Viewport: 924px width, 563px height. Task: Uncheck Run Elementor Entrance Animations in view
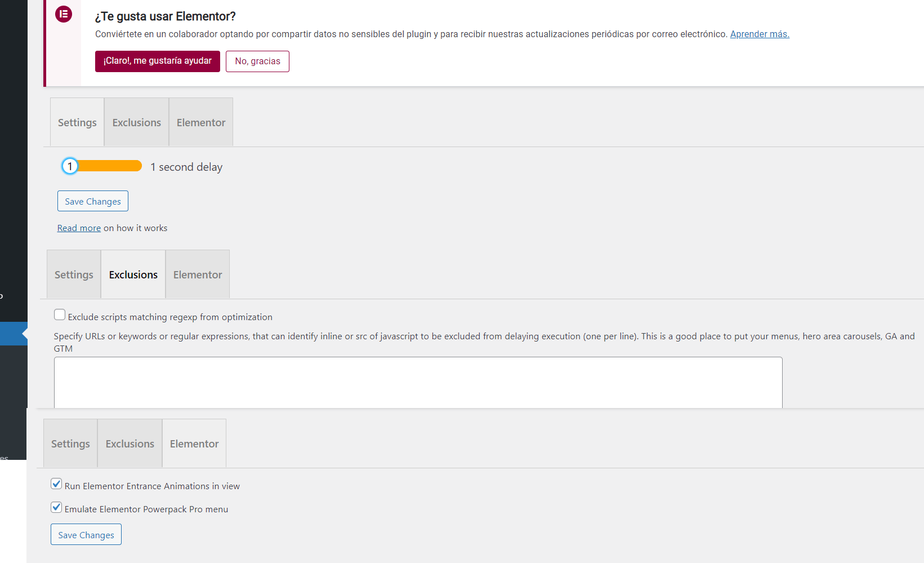(x=56, y=484)
